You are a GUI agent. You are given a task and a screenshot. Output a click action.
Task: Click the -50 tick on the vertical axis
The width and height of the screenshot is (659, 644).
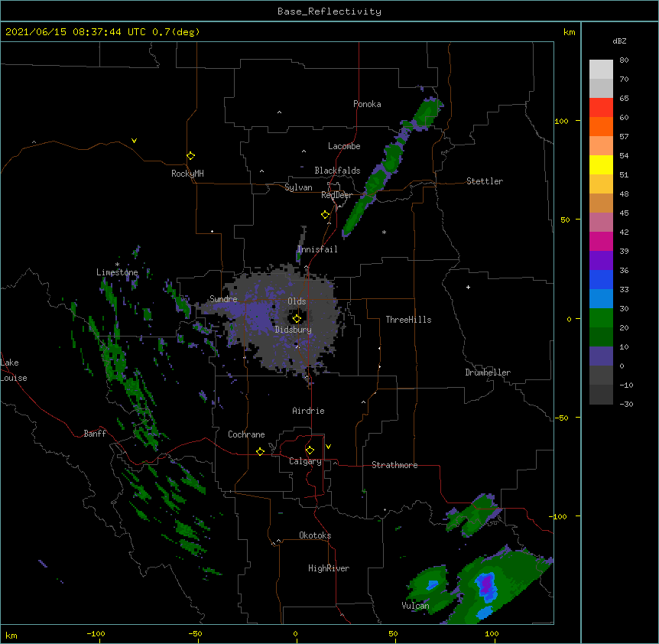click(x=561, y=418)
